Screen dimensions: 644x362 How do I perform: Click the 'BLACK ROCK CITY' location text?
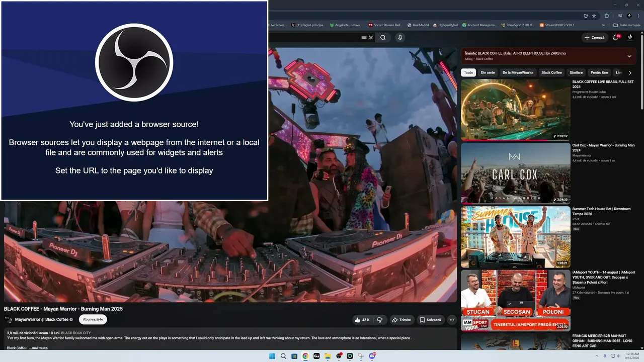(x=76, y=333)
